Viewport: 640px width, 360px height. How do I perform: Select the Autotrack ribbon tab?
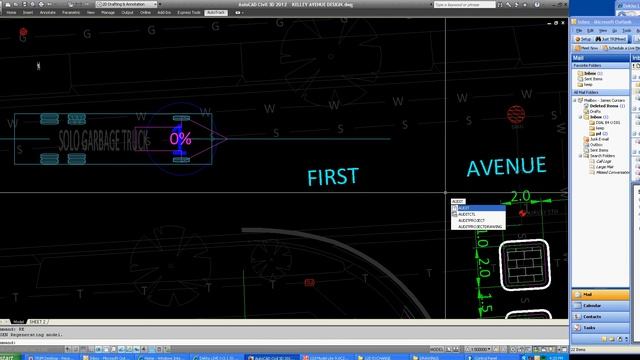coord(216,13)
